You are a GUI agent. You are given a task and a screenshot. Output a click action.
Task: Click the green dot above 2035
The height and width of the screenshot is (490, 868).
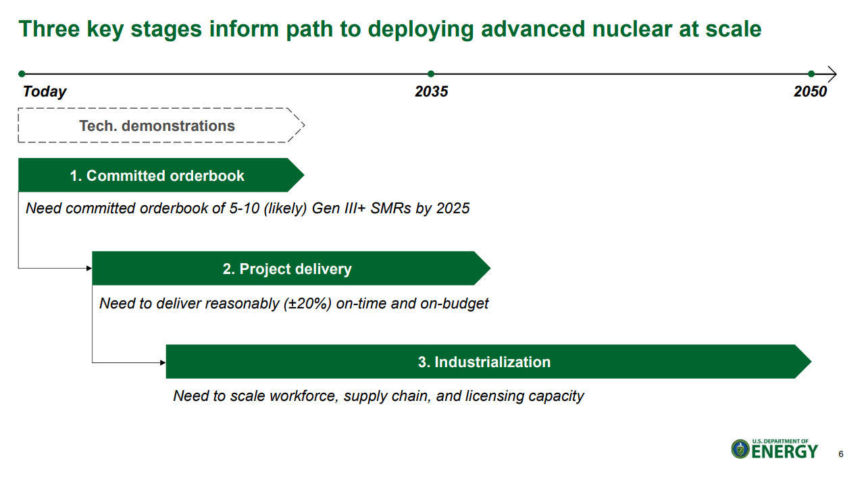click(x=431, y=74)
